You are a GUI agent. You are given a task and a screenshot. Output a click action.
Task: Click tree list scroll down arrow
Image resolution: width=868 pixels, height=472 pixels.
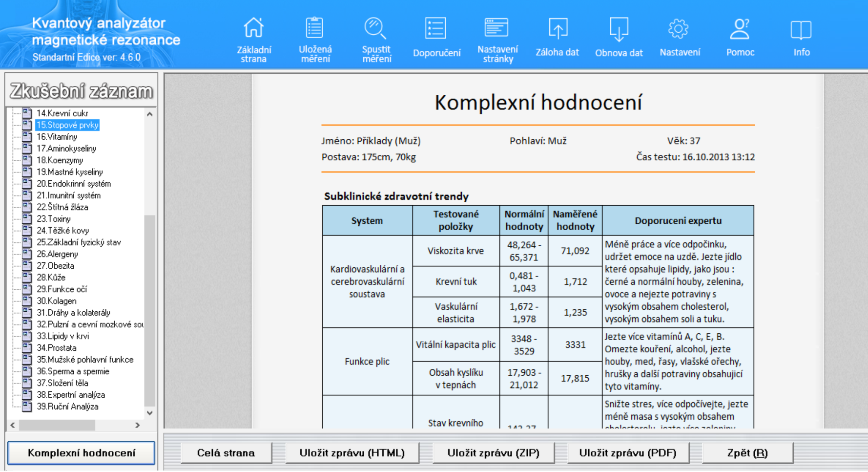(150, 413)
